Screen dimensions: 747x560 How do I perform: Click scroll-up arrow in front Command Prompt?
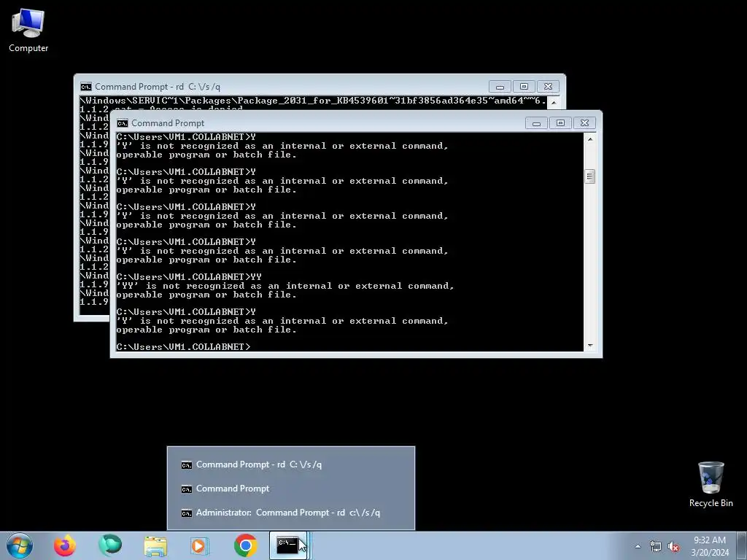click(589, 139)
